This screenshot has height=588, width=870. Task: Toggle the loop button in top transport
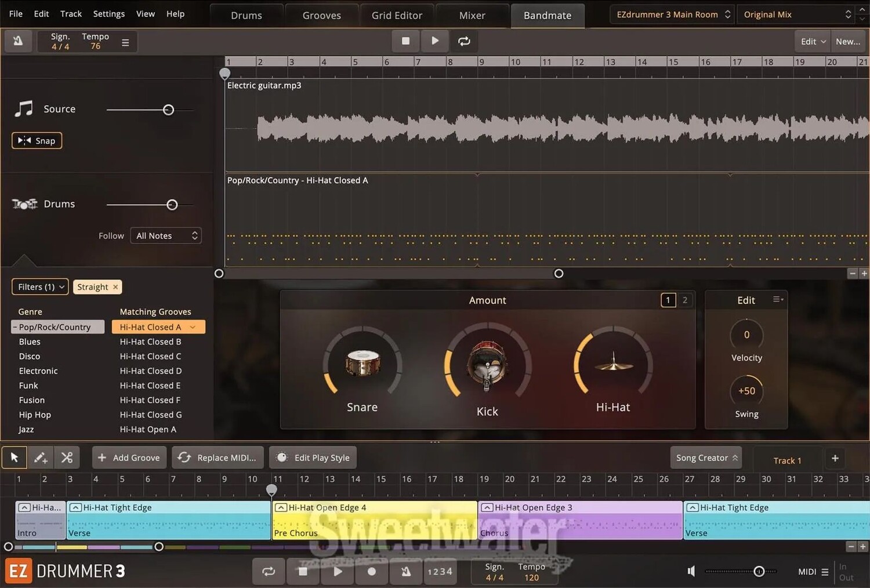(x=464, y=41)
